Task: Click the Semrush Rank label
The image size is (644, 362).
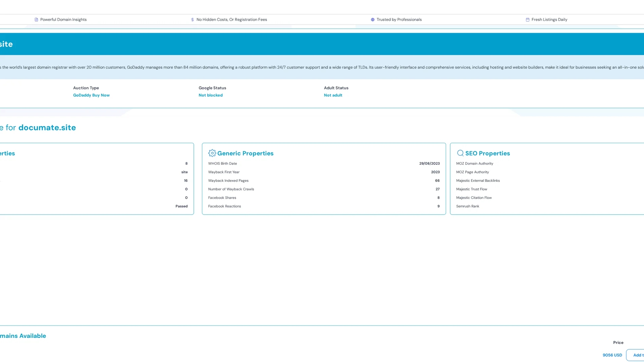Action: pyautogui.click(x=468, y=206)
